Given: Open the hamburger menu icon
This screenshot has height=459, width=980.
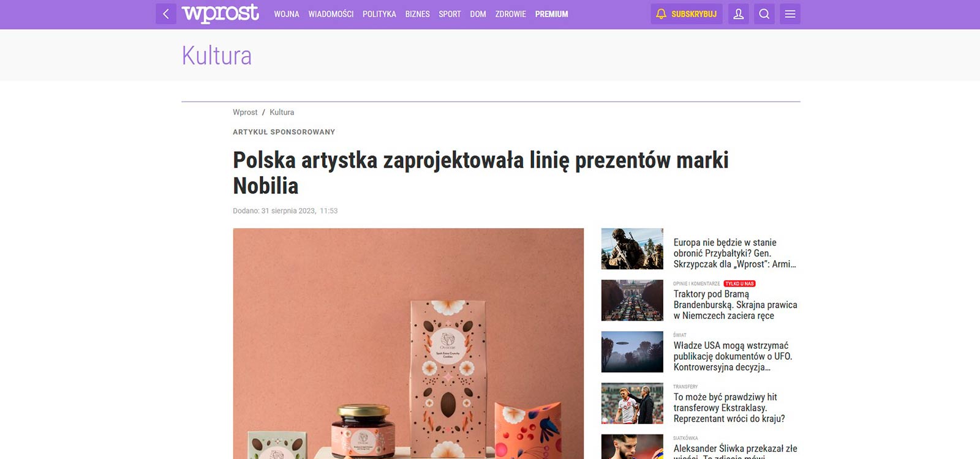Looking at the screenshot, I should point(790,14).
